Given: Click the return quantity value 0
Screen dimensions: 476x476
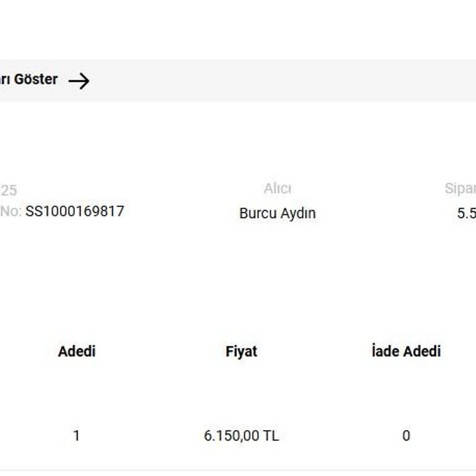Looking at the screenshot, I should point(406,436).
